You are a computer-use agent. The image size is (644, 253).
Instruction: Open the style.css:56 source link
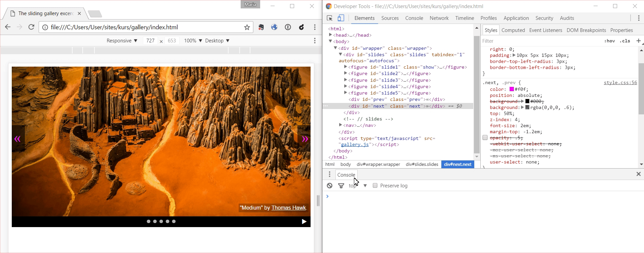[620, 82]
